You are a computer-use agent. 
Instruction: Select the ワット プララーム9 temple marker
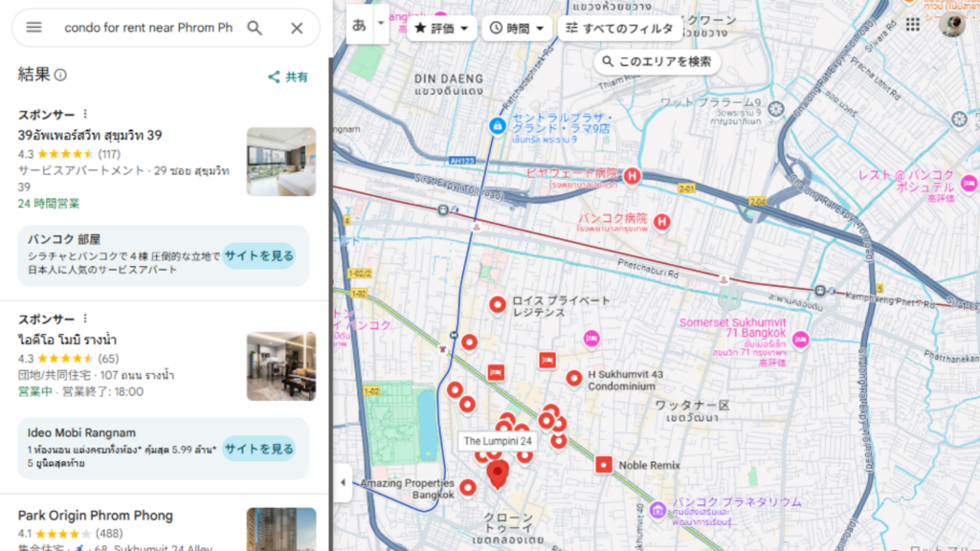click(x=775, y=109)
